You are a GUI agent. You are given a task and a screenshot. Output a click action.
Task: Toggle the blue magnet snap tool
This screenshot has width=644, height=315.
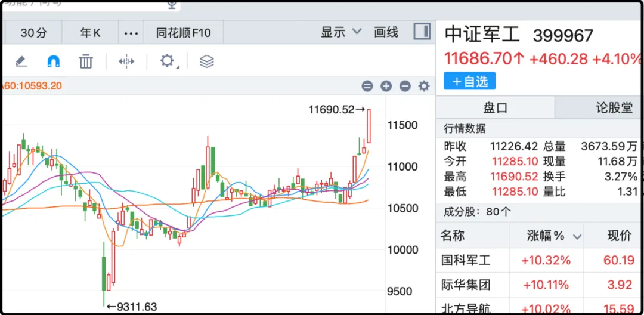(54, 61)
